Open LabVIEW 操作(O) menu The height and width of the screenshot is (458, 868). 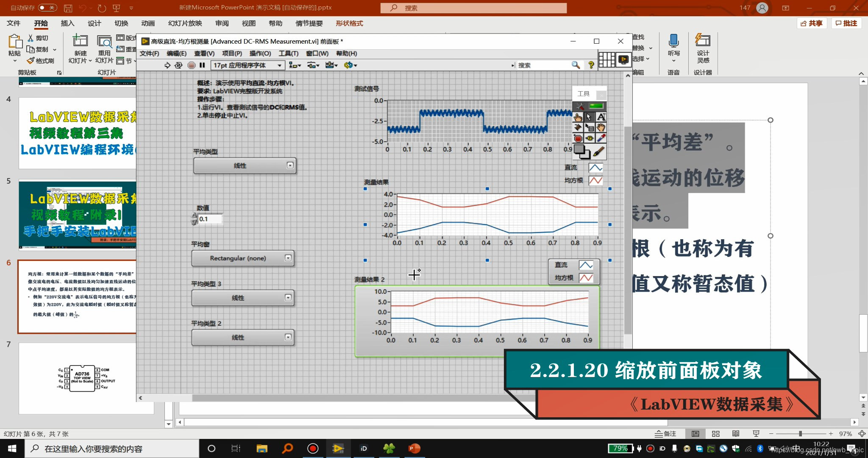pos(260,53)
